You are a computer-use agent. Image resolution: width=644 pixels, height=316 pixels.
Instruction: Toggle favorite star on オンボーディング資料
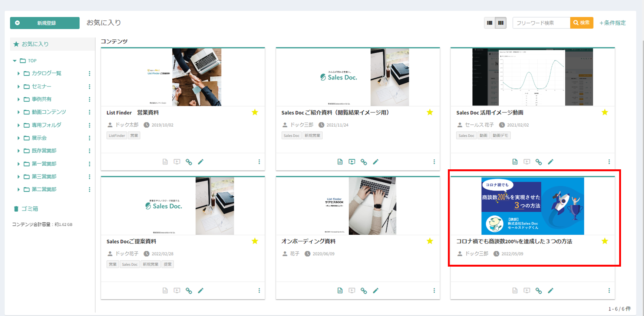pos(430,241)
